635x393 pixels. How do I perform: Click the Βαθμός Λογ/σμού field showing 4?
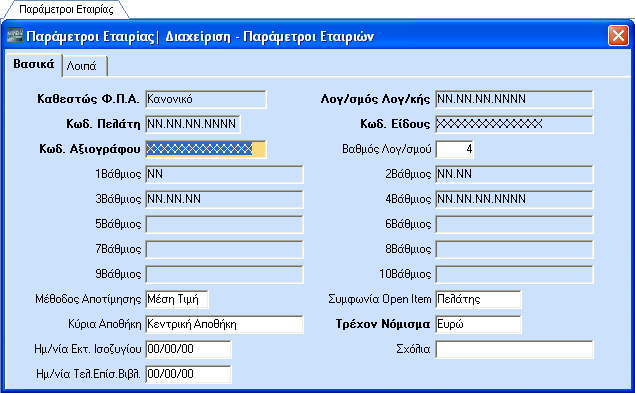(x=454, y=149)
